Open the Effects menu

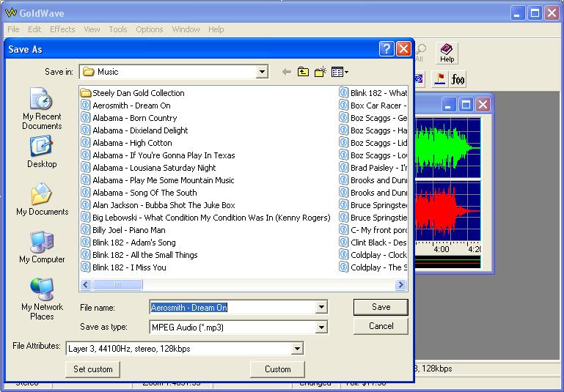click(x=62, y=29)
